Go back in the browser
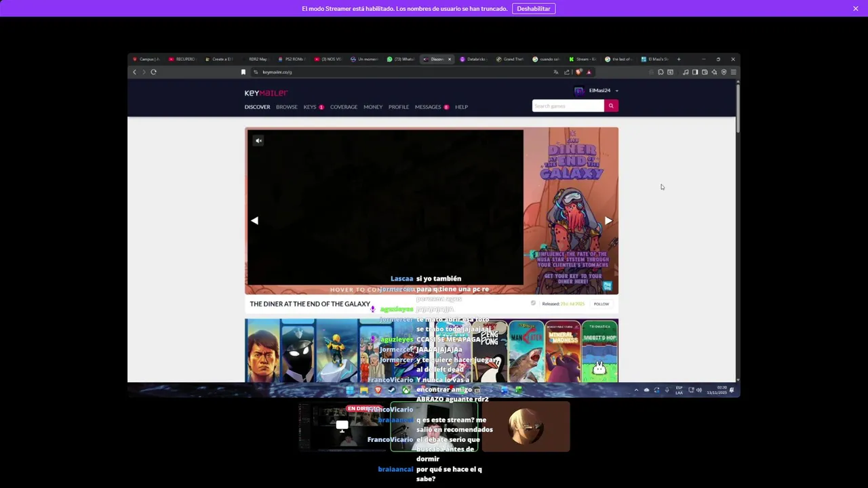The image size is (868, 488). tap(134, 72)
